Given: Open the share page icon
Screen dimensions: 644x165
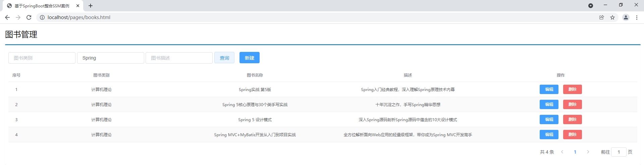Looking at the screenshot, I should click(602, 17).
